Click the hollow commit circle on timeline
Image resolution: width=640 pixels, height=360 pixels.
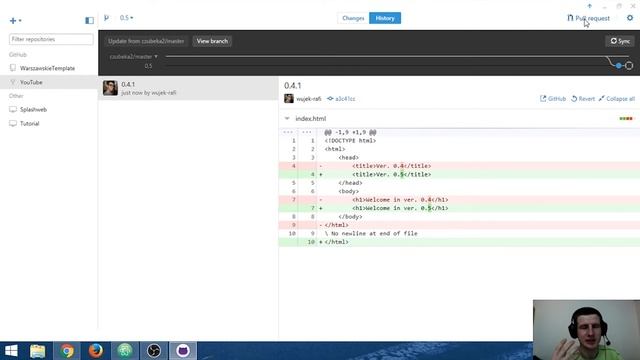point(629,66)
